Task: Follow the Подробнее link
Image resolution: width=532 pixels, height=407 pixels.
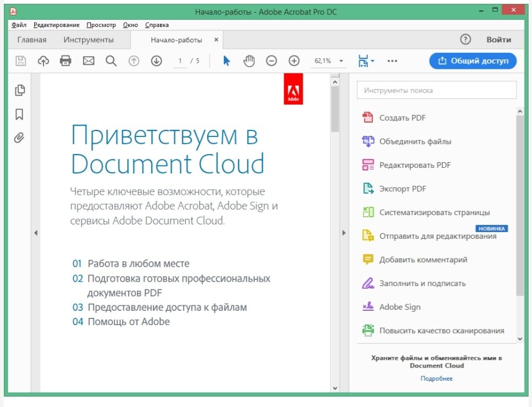Action: pyautogui.click(x=436, y=378)
